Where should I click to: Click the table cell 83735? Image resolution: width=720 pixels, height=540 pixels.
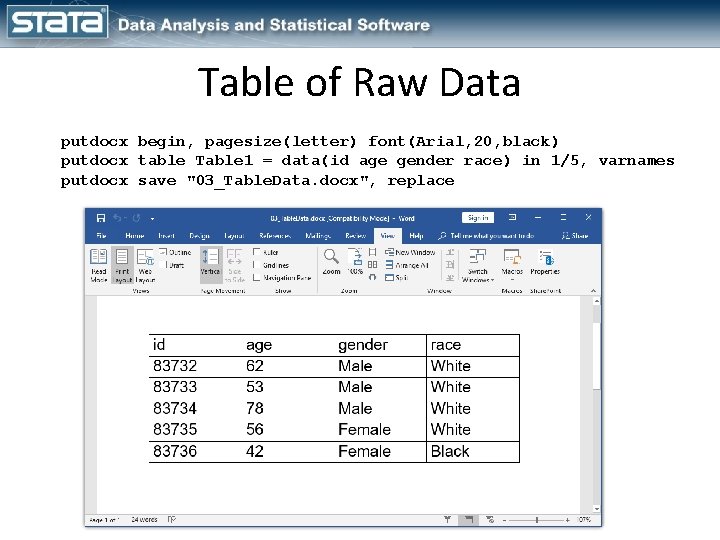[196, 430]
